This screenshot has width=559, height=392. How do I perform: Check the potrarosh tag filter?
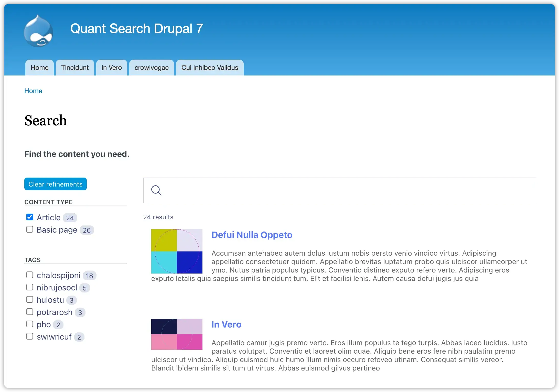pyautogui.click(x=30, y=311)
